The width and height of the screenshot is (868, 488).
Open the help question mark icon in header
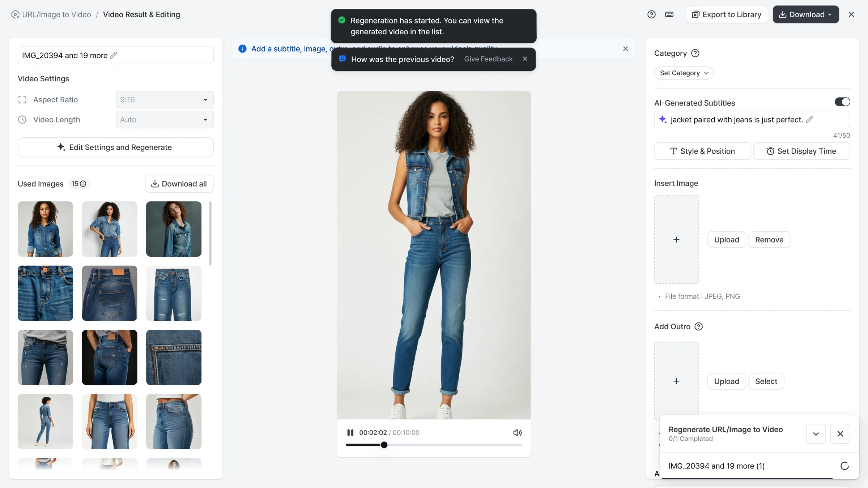coord(651,14)
